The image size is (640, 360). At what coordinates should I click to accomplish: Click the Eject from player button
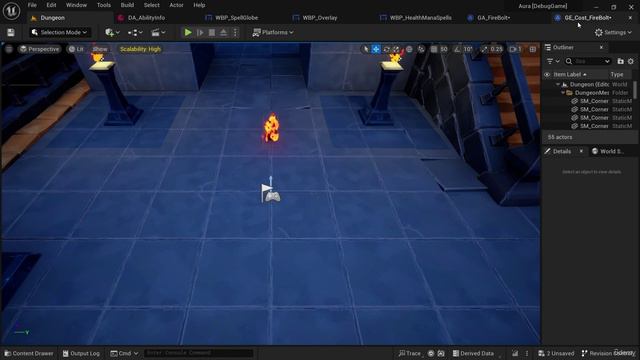[x=223, y=32]
